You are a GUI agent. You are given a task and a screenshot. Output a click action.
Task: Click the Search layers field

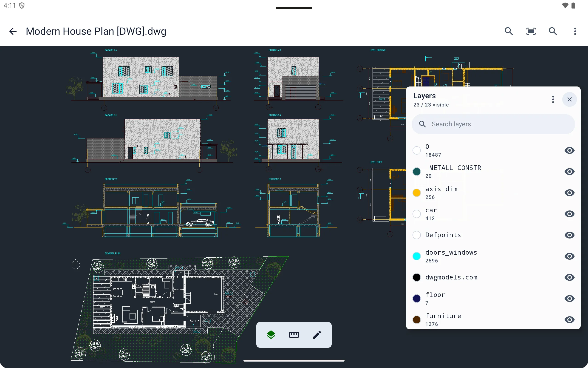[x=493, y=124]
